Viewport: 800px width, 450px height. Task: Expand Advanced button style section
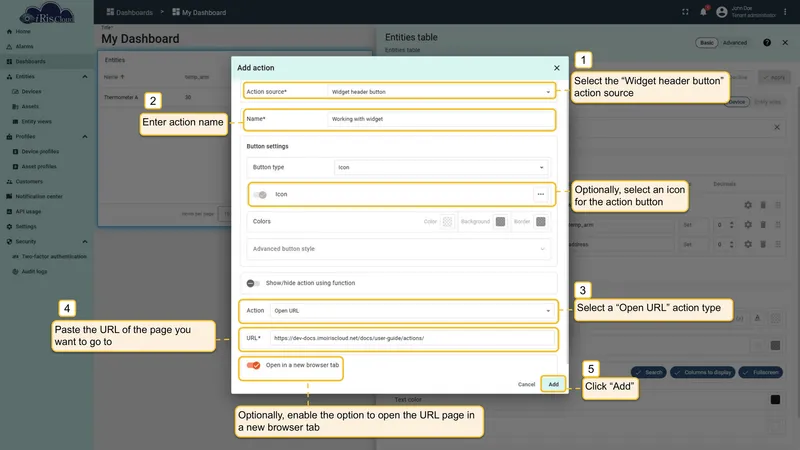(398, 249)
